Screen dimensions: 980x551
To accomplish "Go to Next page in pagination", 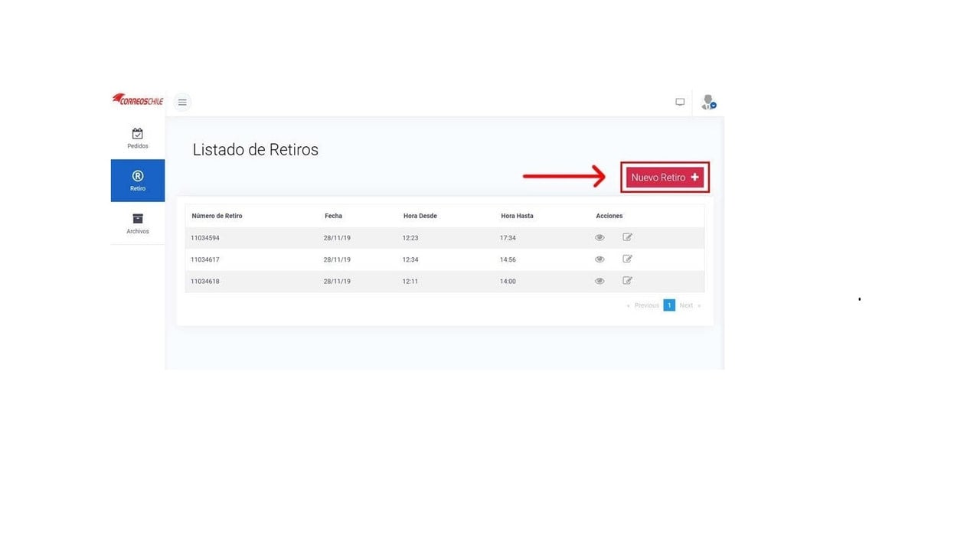I will (x=689, y=305).
